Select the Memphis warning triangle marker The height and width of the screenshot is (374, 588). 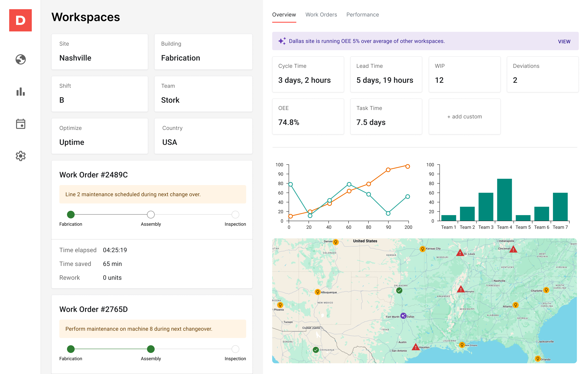pos(461,289)
